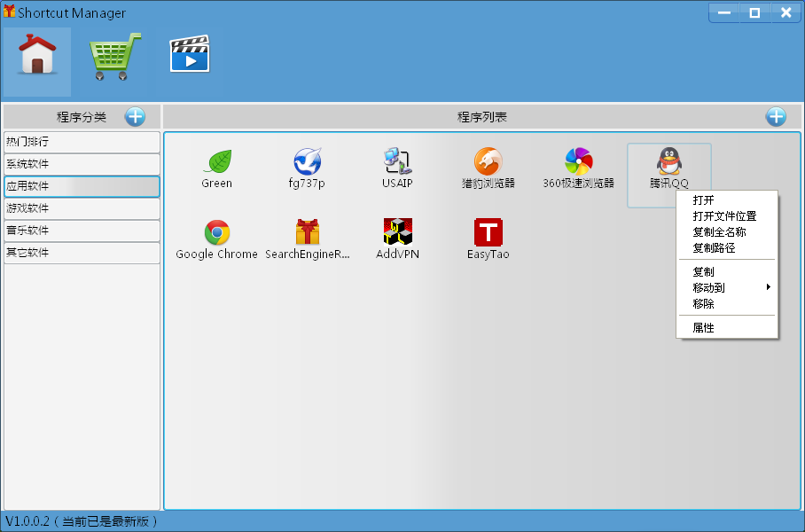The image size is (805, 532).
Task: Choose 热门排行 category
Action: click(82, 142)
